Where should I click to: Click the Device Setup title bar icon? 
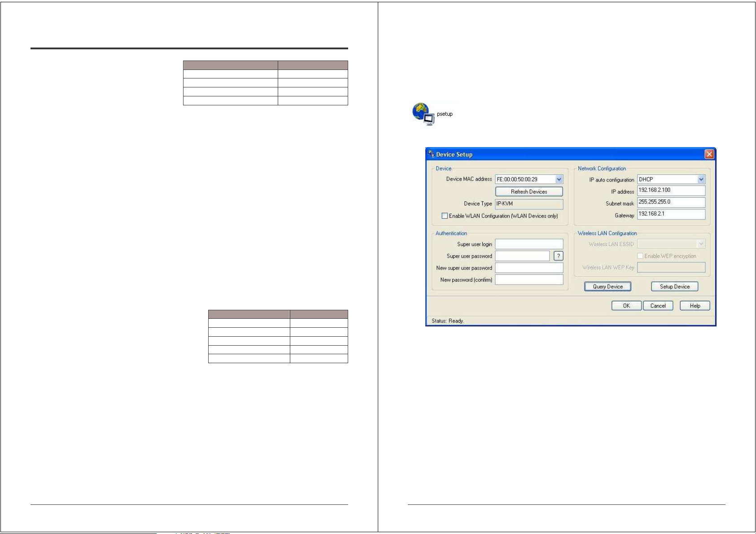pos(431,154)
